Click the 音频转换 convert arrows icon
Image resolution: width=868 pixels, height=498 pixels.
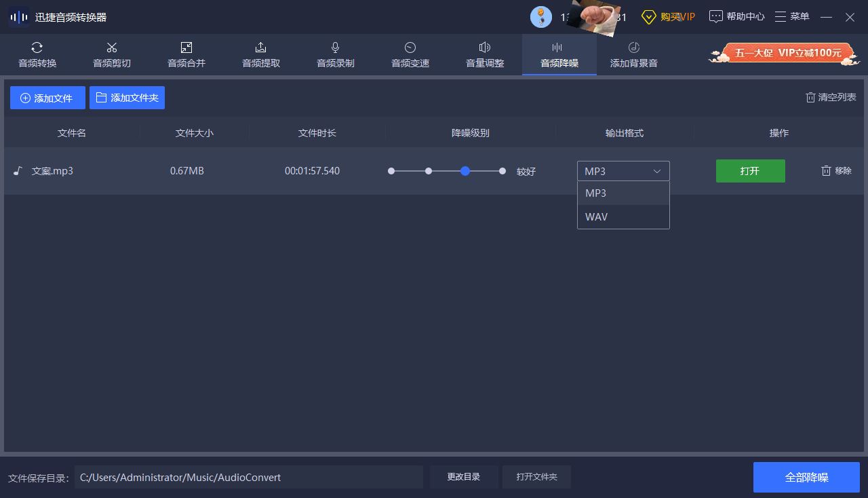[x=37, y=47]
